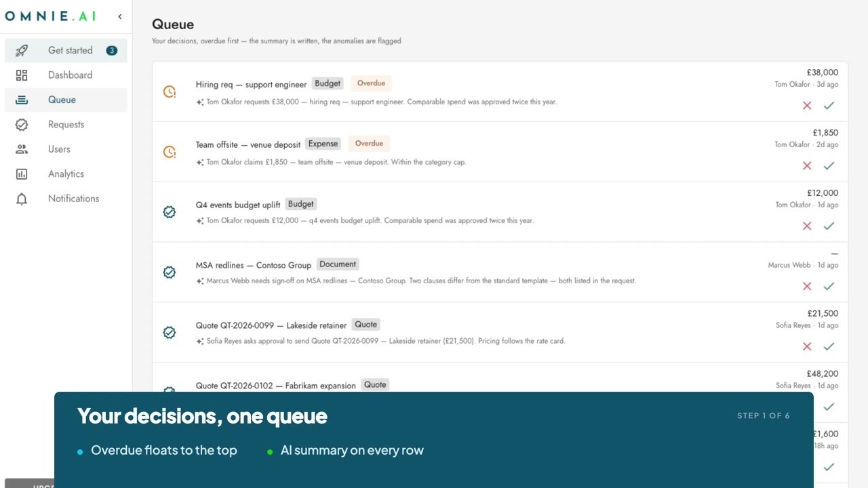The width and height of the screenshot is (868, 488).
Task: Reject the MSA redlines Contoso Group request
Action: pyautogui.click(x=807, y=287)
